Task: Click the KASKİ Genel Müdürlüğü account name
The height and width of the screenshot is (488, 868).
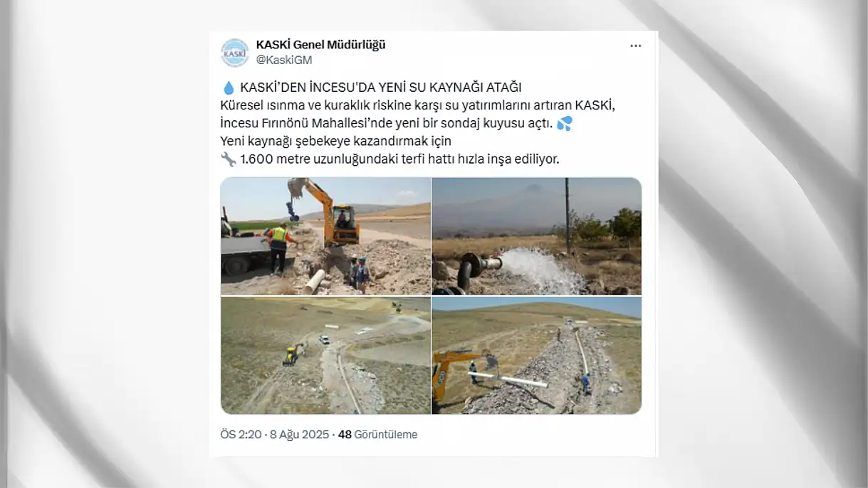Action: tap(320, 45)
